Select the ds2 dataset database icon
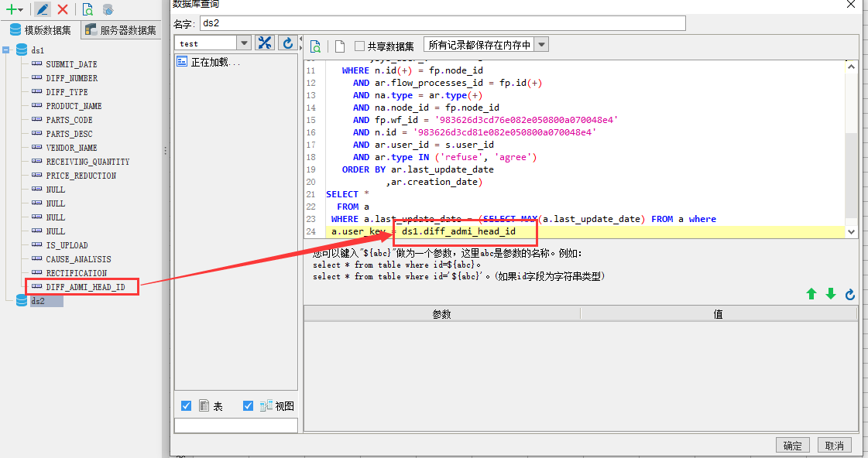Screen dimensions: 868x458 22,300
